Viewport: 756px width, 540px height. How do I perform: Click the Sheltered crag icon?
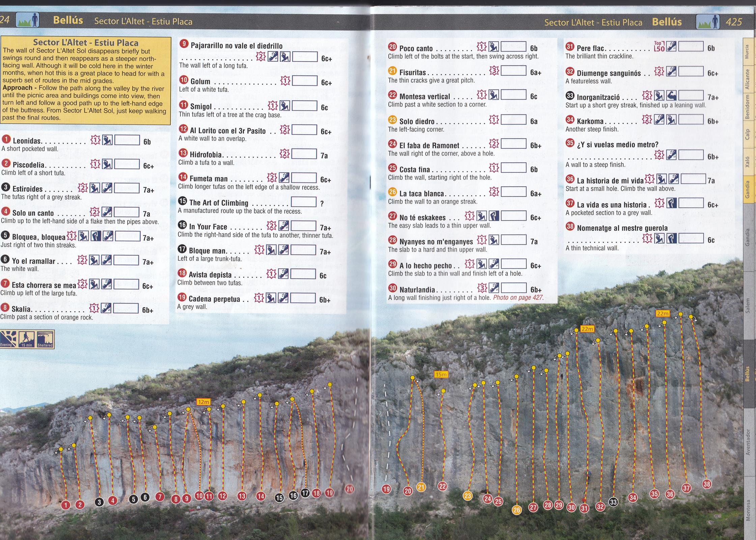(x=45, y=339)
